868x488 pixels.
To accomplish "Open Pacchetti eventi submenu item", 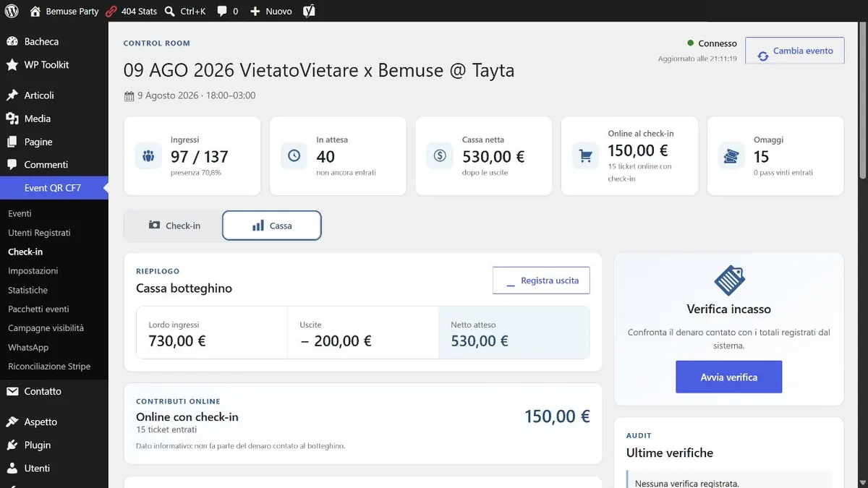I will [38, 309].
